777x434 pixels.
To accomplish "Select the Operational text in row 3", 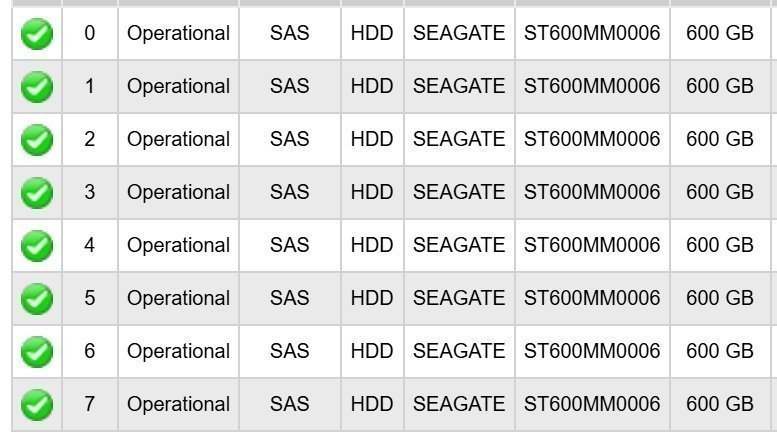I will [x=178, y=193].
